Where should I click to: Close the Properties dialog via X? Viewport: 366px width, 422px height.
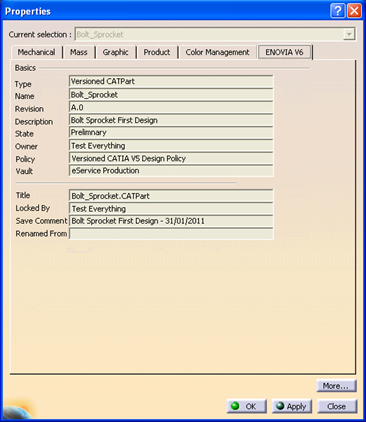(354, 11)
